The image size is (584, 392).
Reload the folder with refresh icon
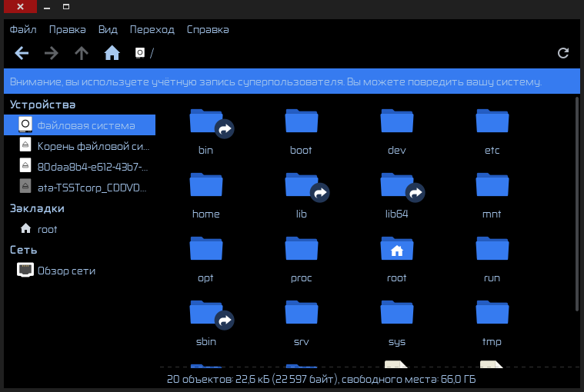coord(563,53)
